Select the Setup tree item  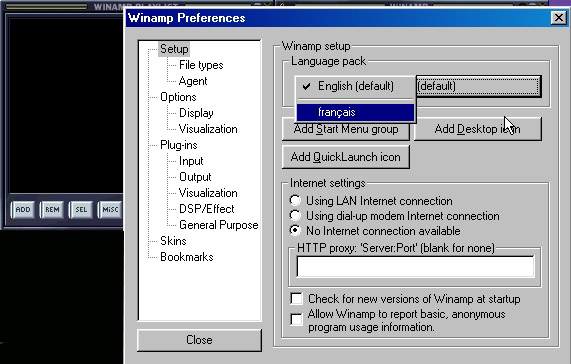(x=174, y=49)
